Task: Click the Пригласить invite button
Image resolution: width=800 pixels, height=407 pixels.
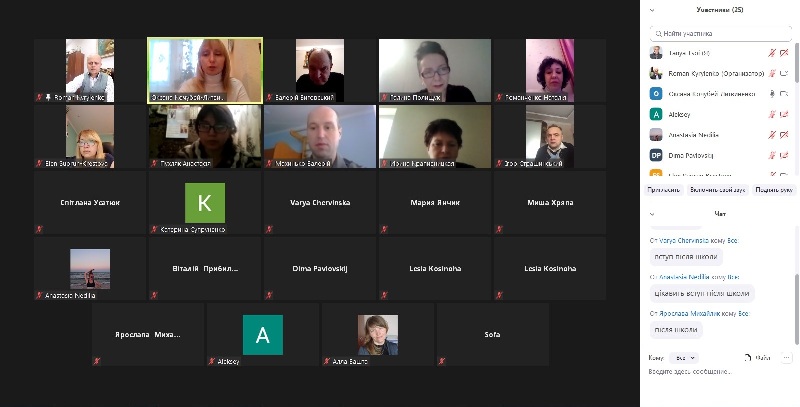Action: click(664, 190)
